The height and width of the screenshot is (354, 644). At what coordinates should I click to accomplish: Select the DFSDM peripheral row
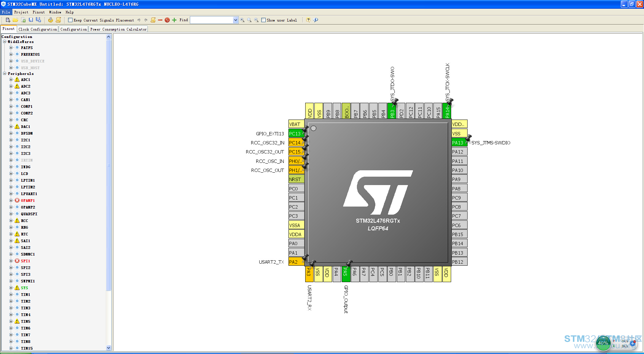(x=26, y=133)
